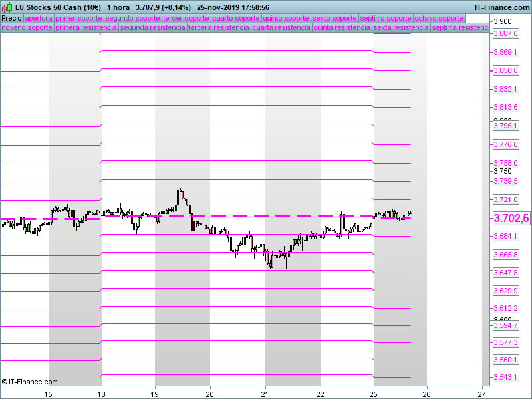
Task: Click the 3.758,0 price level label
Action: coord(505,163)
